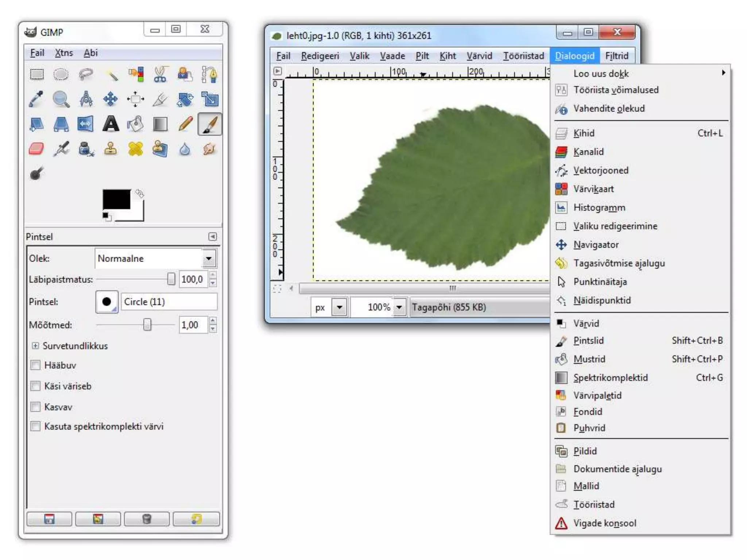
Task: Select the Rectangle Select tool
Action: coord(36,74)
